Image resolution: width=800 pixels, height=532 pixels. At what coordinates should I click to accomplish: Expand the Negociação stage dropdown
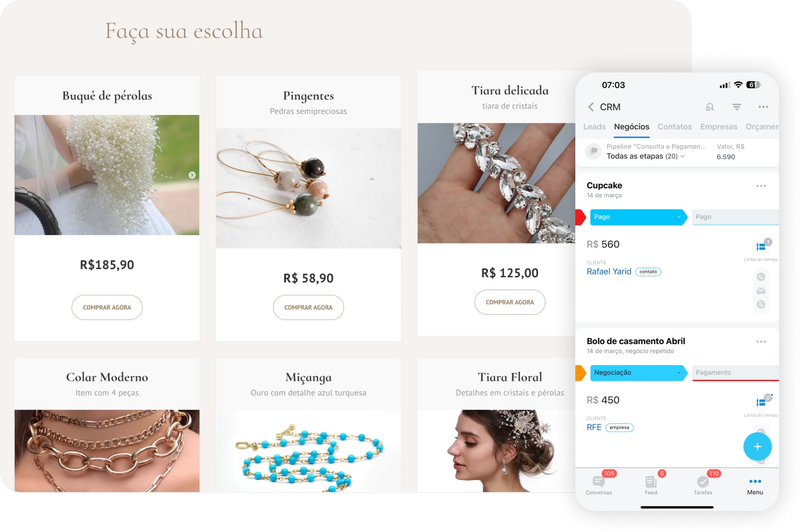coord(637,373)
